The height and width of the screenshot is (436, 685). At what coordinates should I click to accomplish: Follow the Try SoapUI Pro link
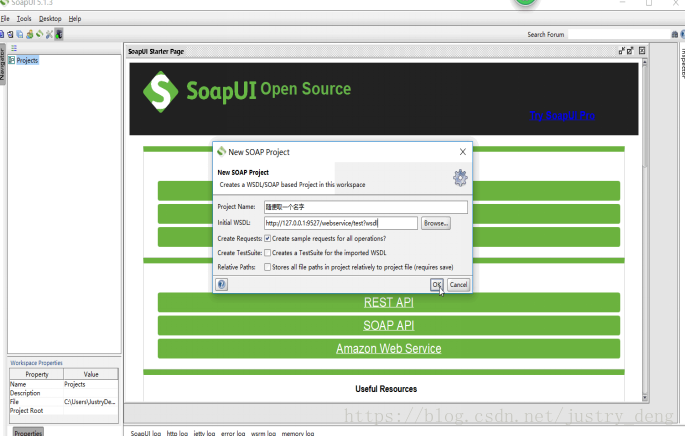pyautogui.click(x=562, y=116)
